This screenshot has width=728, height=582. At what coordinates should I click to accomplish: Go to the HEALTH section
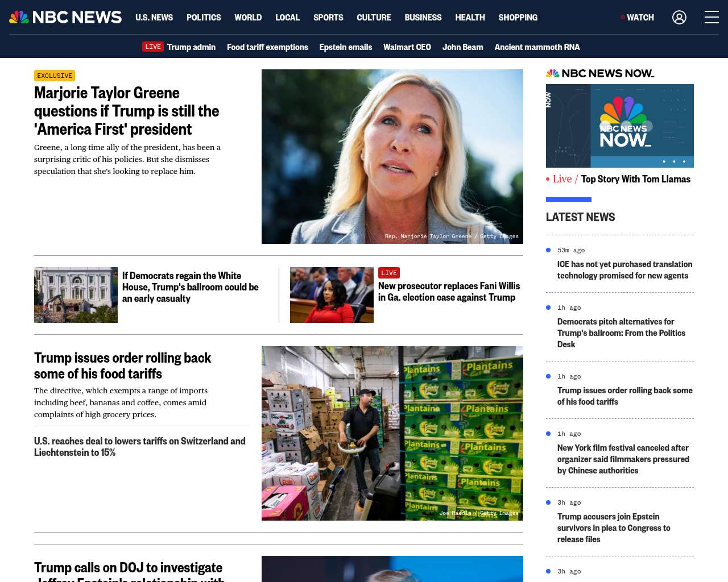470,18
